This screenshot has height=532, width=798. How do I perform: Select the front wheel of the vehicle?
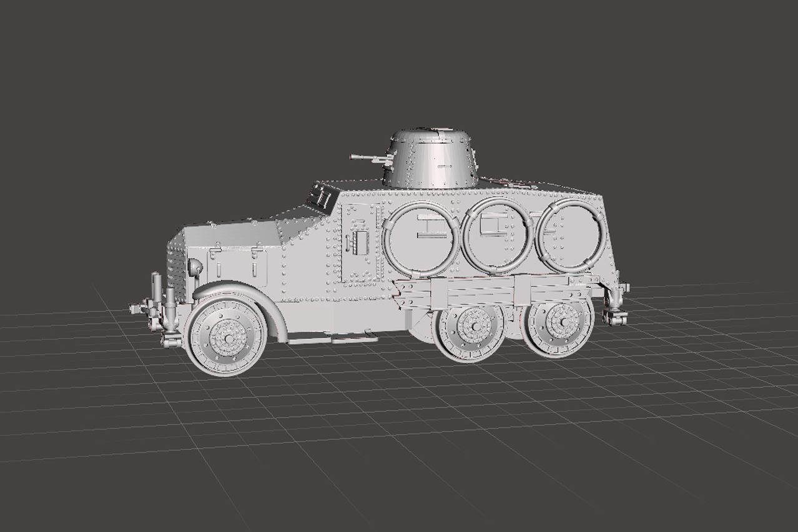click(226, 335)
